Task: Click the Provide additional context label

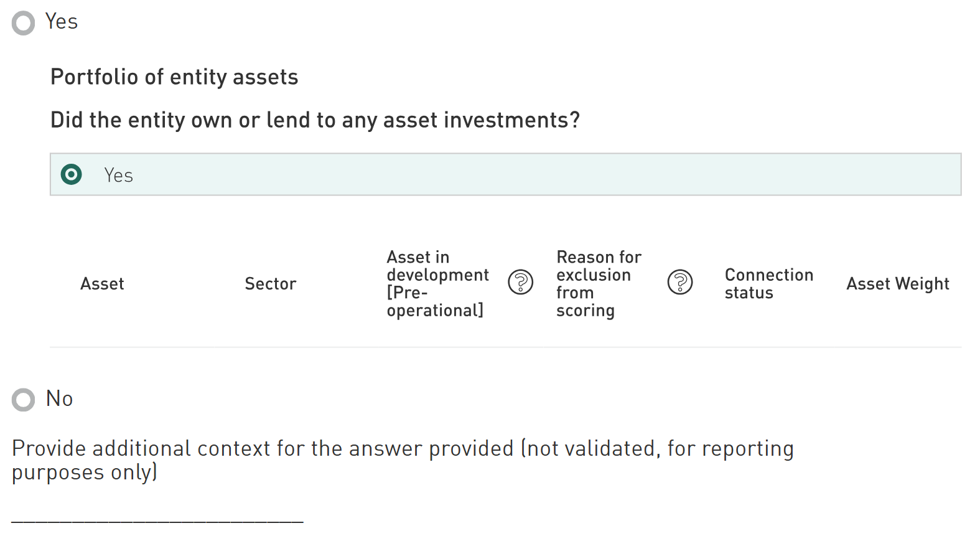Action: tap(402, 460)
